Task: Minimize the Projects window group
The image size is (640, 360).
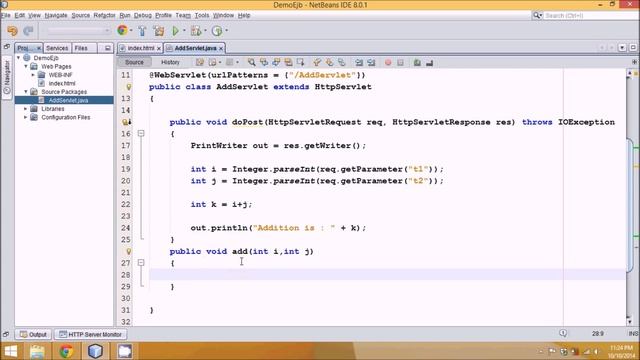Action: pyautogui.click(x=108, y=48)
